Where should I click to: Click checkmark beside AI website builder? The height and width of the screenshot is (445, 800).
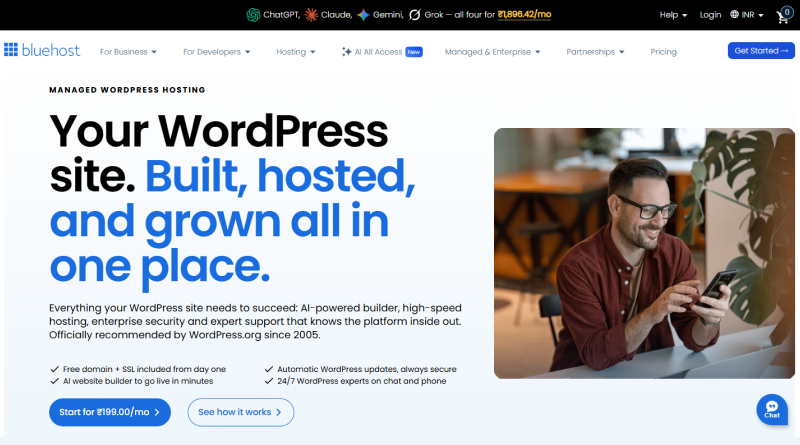coord(54,381)
